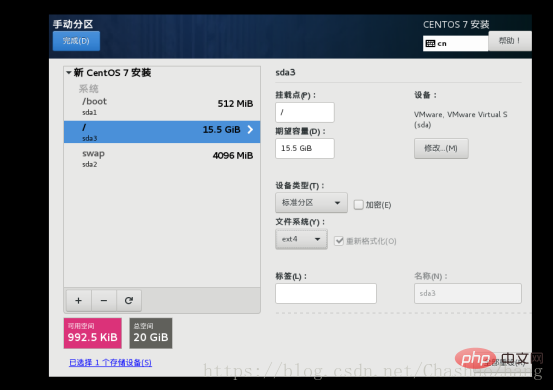
Task: Click the 可用空间 992.5 KiB box
Action: (x=93, y=333)
